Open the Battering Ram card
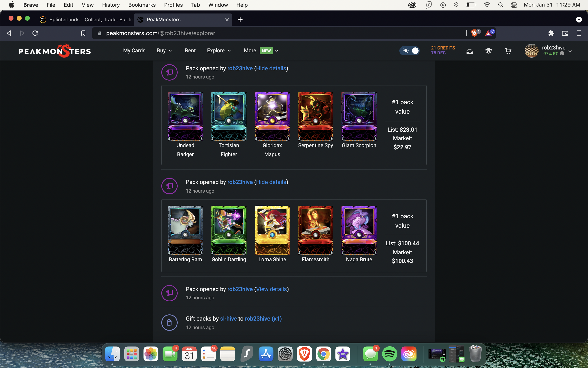 pos(185,230)
